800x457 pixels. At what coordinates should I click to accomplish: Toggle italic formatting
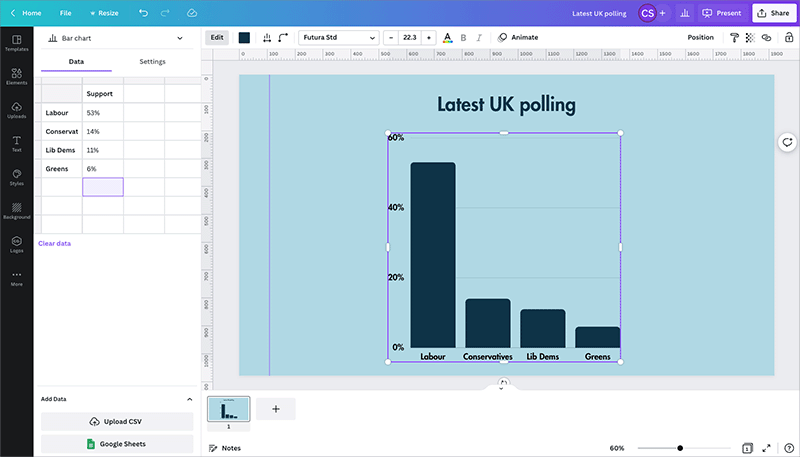click(479, 37)
